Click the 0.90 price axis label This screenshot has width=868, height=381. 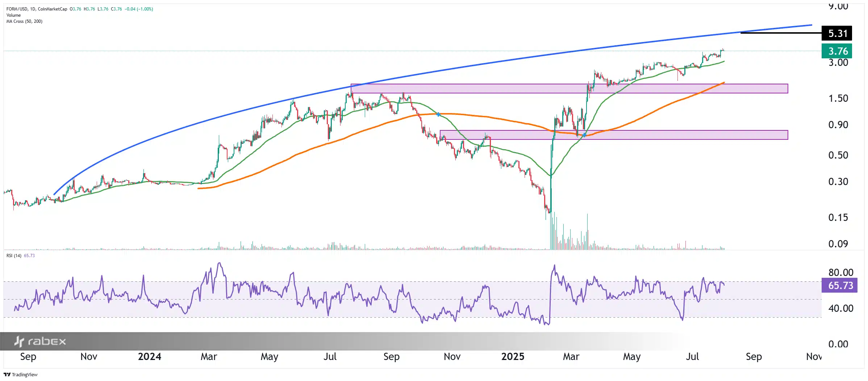point(838,125)
